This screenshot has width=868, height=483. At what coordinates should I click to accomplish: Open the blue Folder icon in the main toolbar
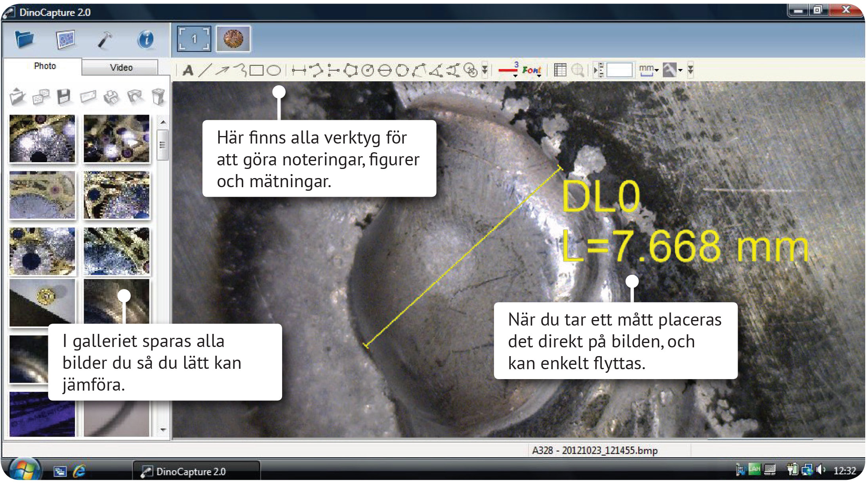tap(25, 40)
